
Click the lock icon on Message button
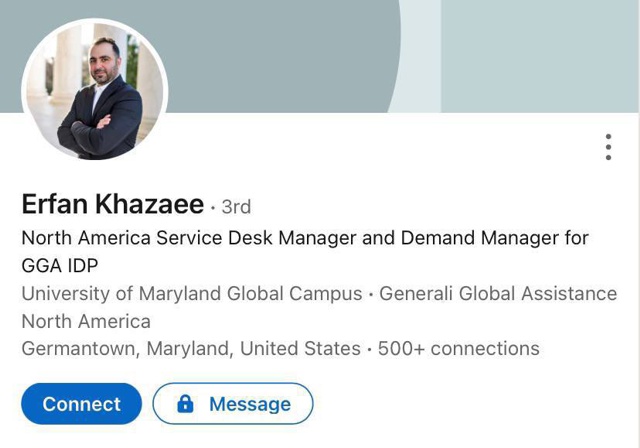[185, 404]
